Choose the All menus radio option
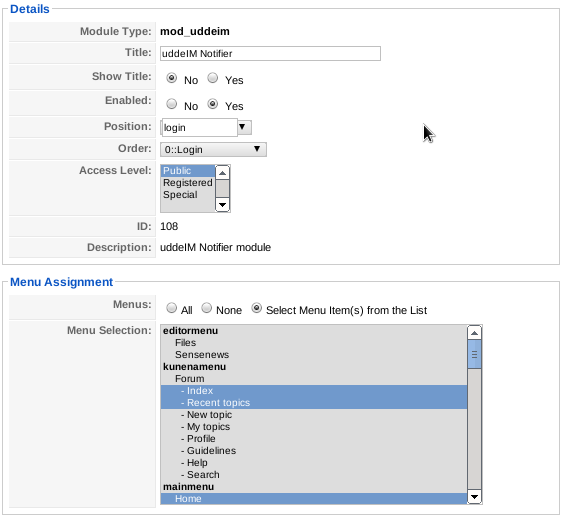 pos(171,308)
